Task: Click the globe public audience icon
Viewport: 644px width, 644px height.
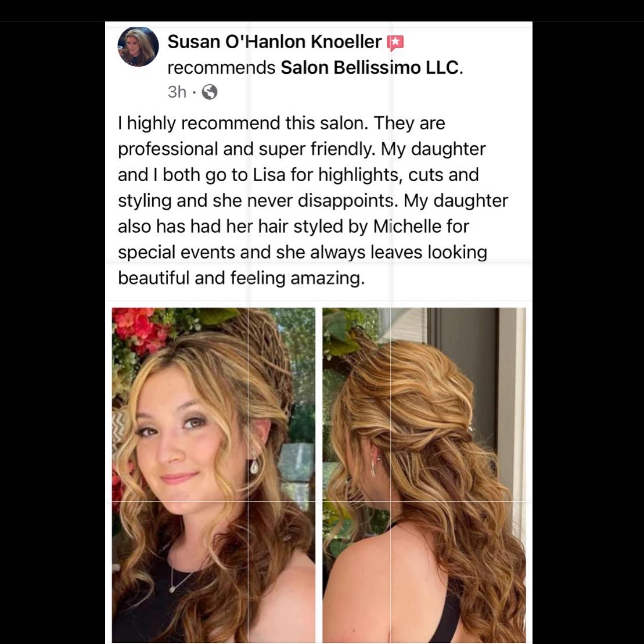Action: point(210,92)
